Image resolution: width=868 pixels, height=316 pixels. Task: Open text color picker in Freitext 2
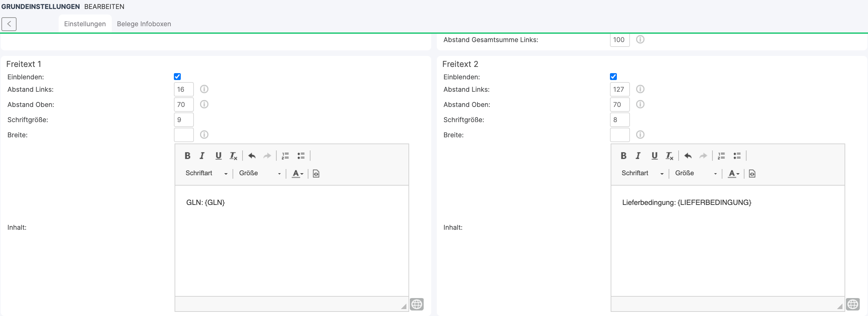(733, 174)
